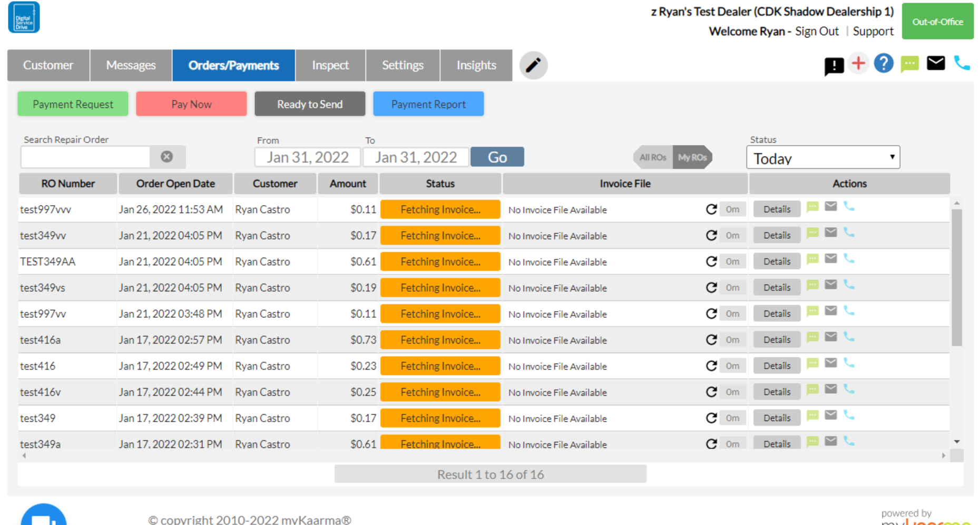Click the Search Repair Order input field

(x=85, y=157)
